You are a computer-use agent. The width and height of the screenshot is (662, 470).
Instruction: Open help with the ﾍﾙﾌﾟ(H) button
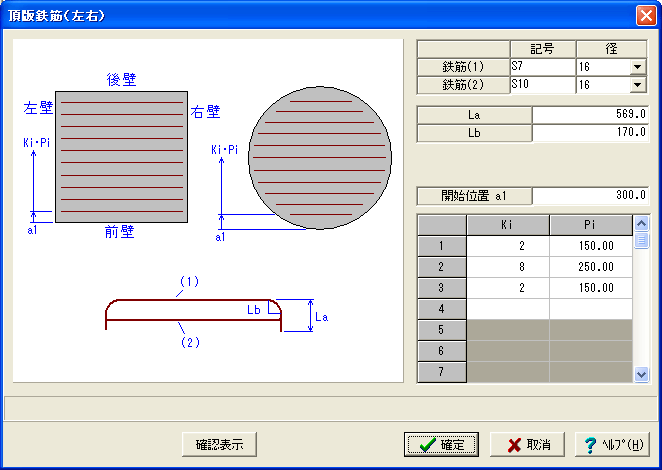click(612, 444)
